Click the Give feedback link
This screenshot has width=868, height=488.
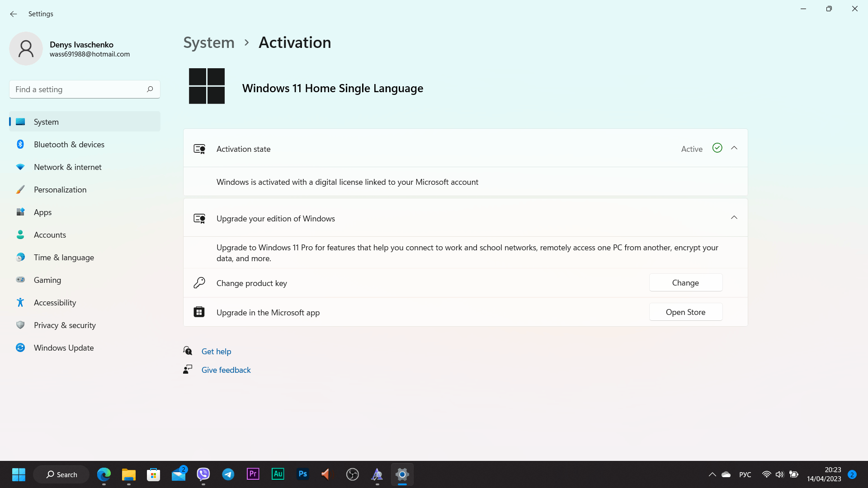coord(226,370)
